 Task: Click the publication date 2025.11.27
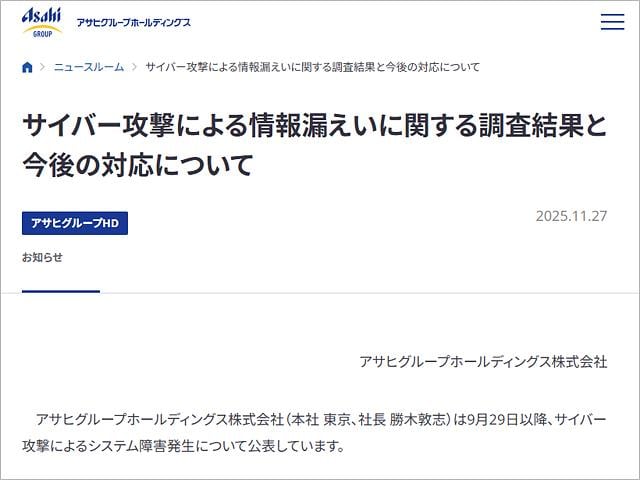click(x=571, y=216)
